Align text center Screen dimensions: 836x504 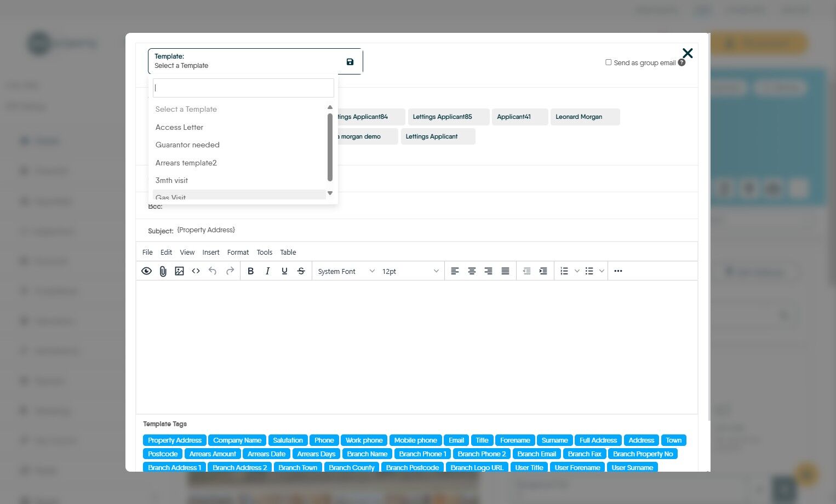click(x=472, y=271)
